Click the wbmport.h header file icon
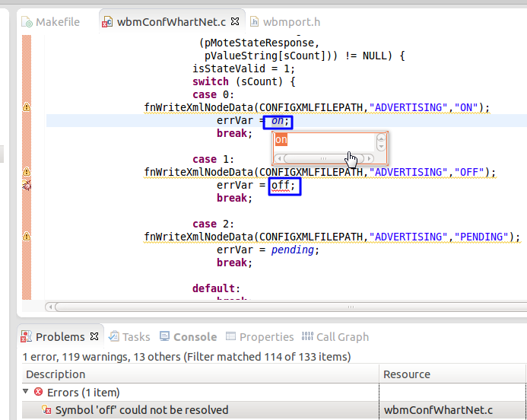Screen dimensions: 527x420 [255, 22]
